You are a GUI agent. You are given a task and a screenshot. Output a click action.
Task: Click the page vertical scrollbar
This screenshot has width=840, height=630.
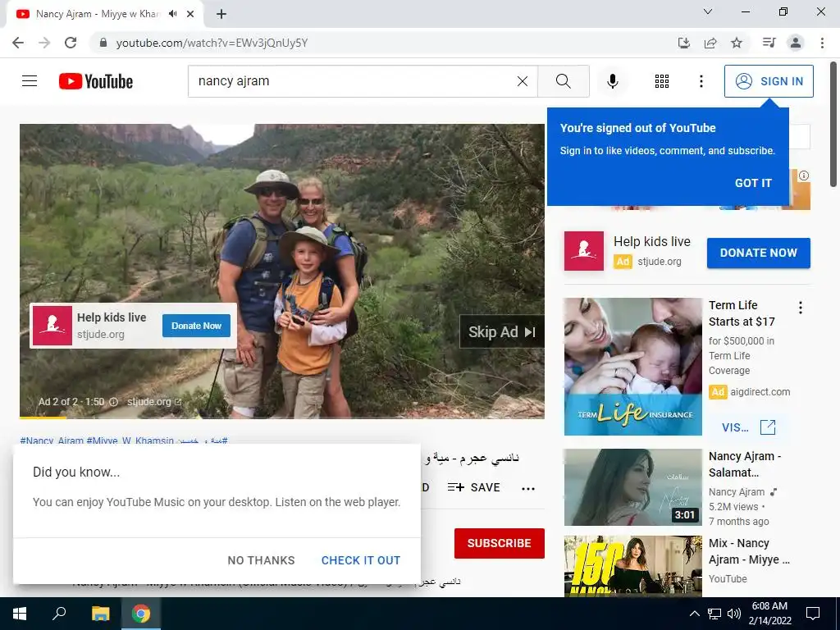pos(833,125)
